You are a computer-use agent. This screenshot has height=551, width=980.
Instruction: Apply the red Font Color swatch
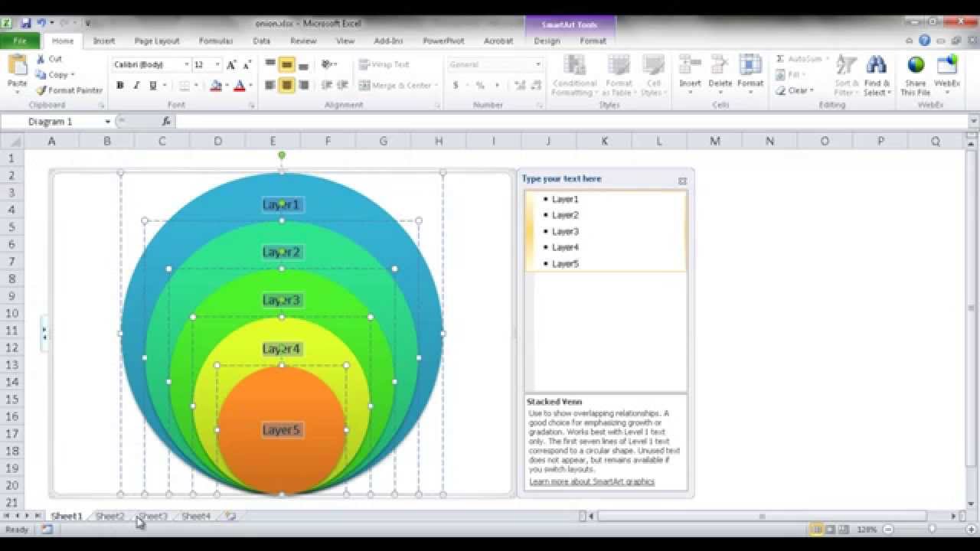(x=240, y=86)
